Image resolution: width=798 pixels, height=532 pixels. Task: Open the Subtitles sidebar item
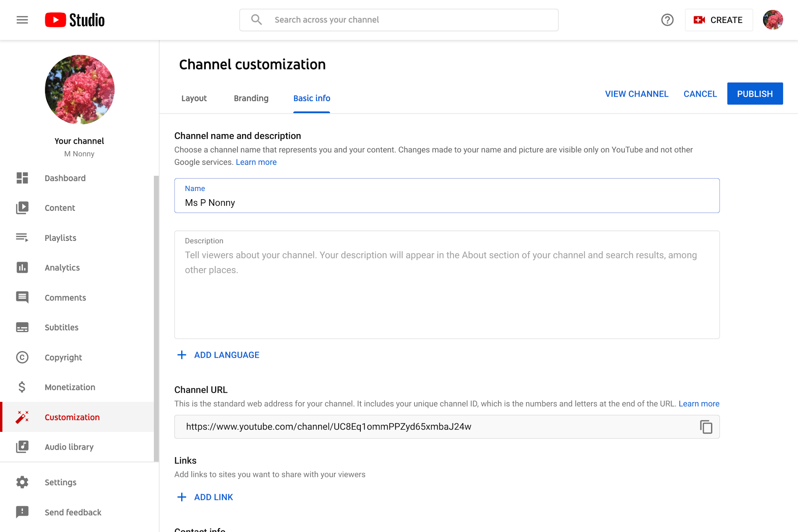click(x=61, y=327)
